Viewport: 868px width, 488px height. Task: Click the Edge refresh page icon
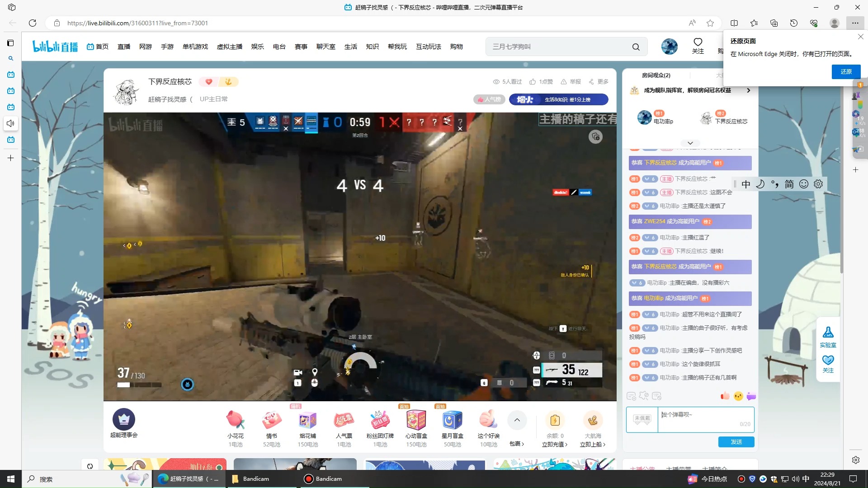[x=33, y=23]
